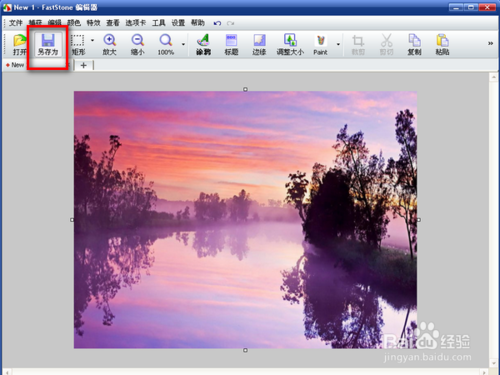The height and width of the screenshot is (375, 500).
Task: Open the 设置 menu
Action: [x=178, y=23]
